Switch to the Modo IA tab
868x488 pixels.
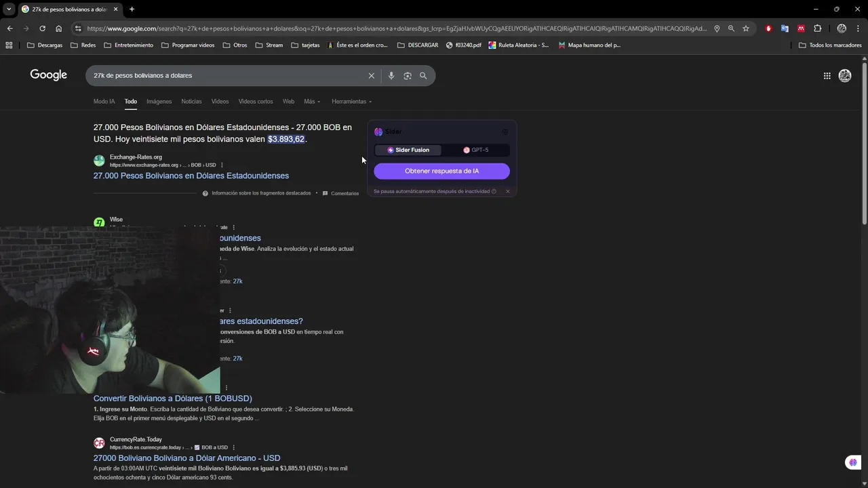(x=104, y=102)
